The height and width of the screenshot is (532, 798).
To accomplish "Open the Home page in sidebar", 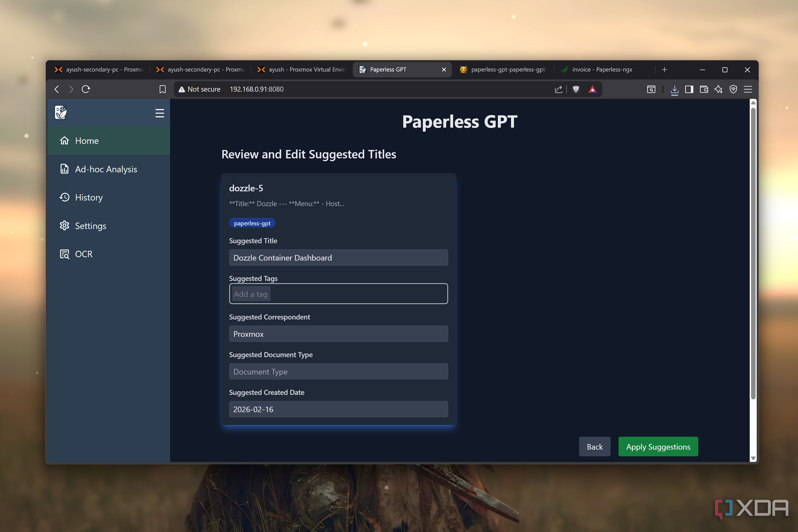I will click(109, 140).
